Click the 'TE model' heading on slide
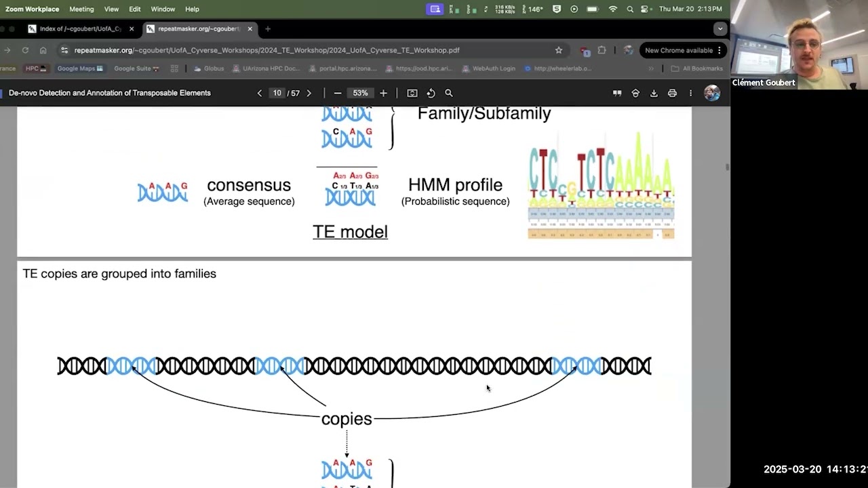The height and width of the screenshot is (488, 868). click(x=350, y=232)
